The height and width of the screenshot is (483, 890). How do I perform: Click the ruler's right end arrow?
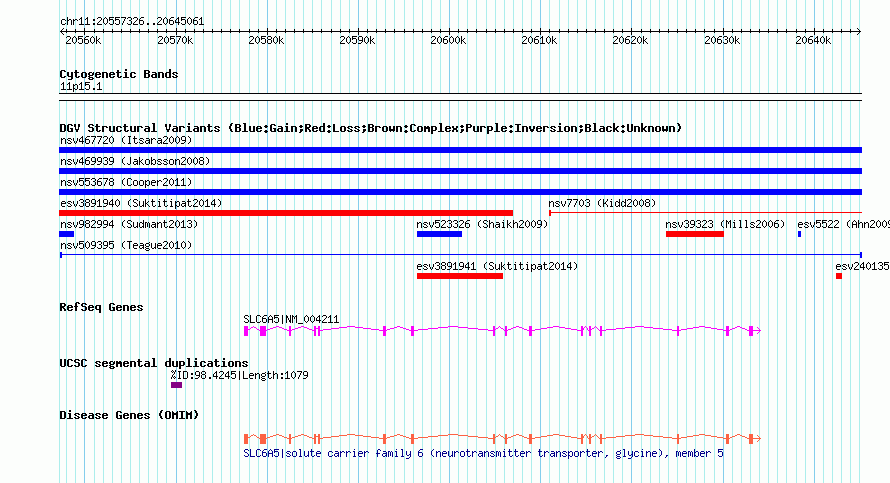point(859,32)
